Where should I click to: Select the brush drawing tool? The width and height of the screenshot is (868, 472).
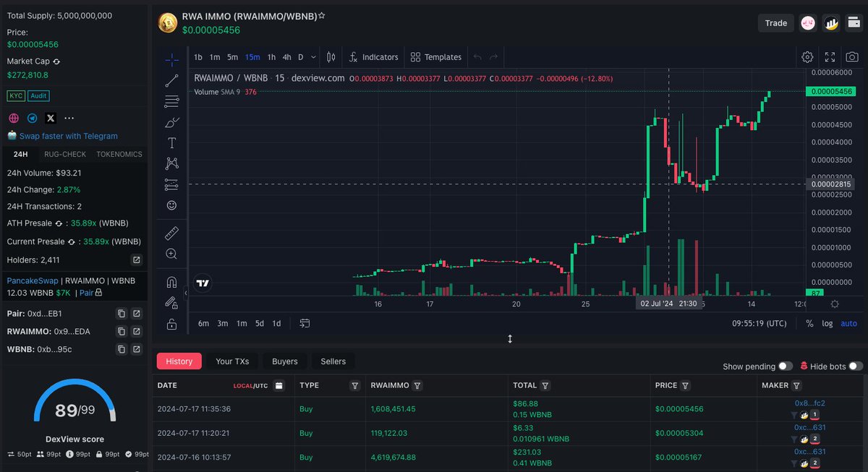click(171, 122)
